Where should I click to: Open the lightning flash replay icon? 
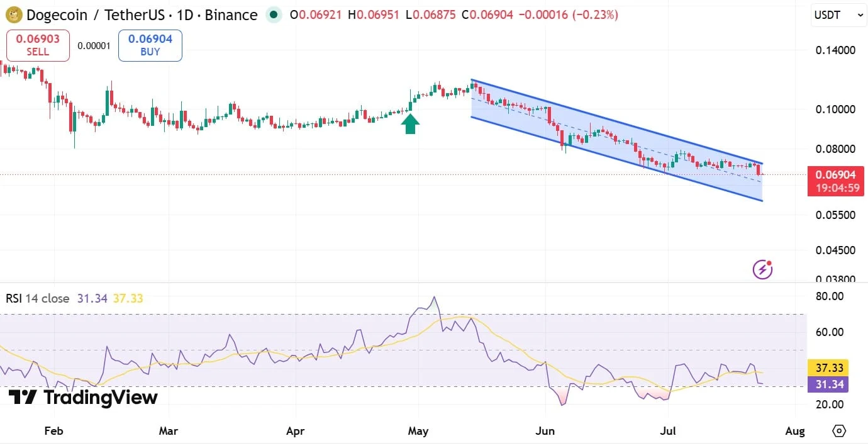point(763,269)
